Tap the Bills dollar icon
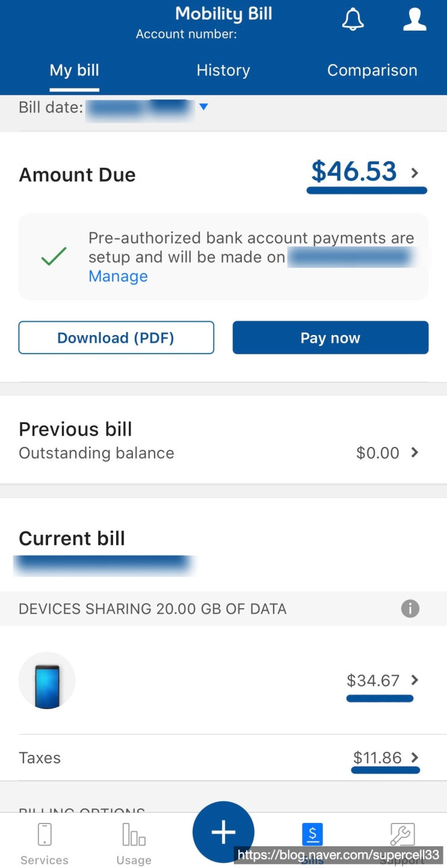Image resolution: width=447 pixels, height=868 pixels. [312, 834]
